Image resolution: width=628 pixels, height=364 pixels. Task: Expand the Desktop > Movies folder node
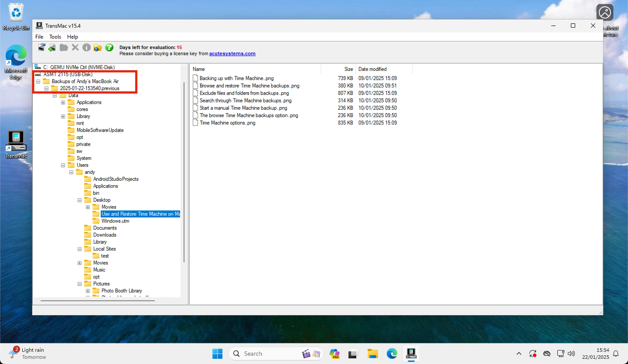pos(88,207)
